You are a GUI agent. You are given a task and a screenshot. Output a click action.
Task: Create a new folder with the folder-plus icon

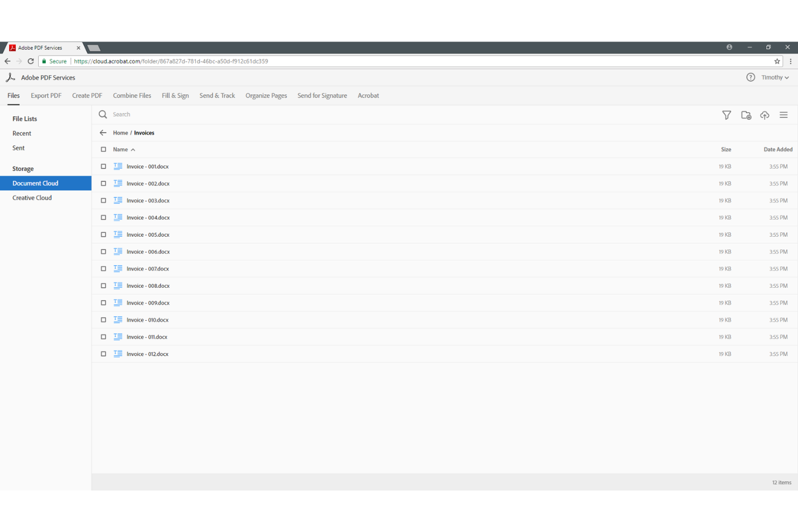click(746, 115)
